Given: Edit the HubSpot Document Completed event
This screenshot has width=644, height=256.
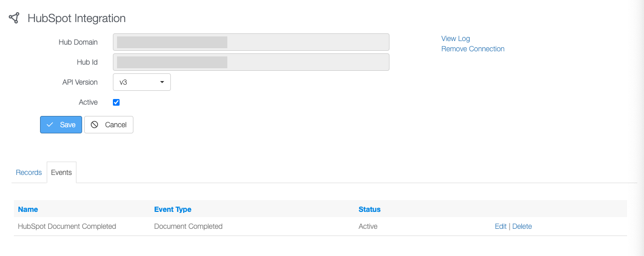Looking at the screenshot, I should point(500,226).
